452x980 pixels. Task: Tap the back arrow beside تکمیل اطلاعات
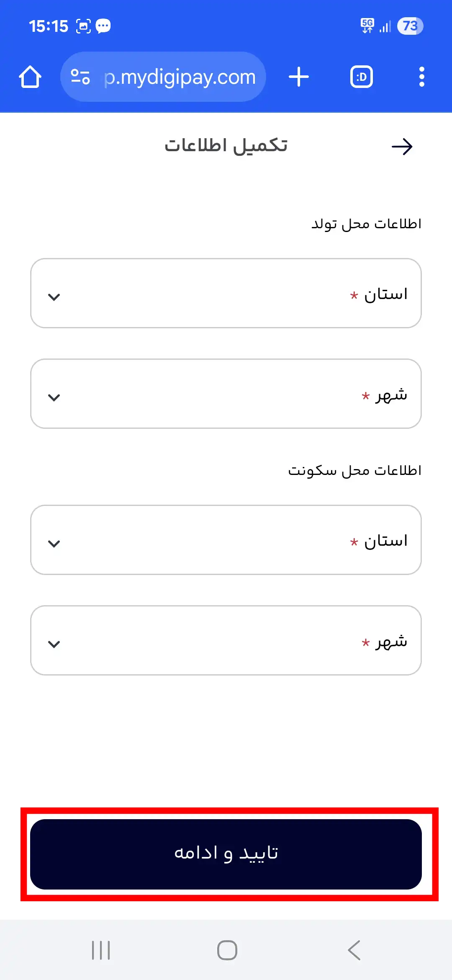coord(402,147)
